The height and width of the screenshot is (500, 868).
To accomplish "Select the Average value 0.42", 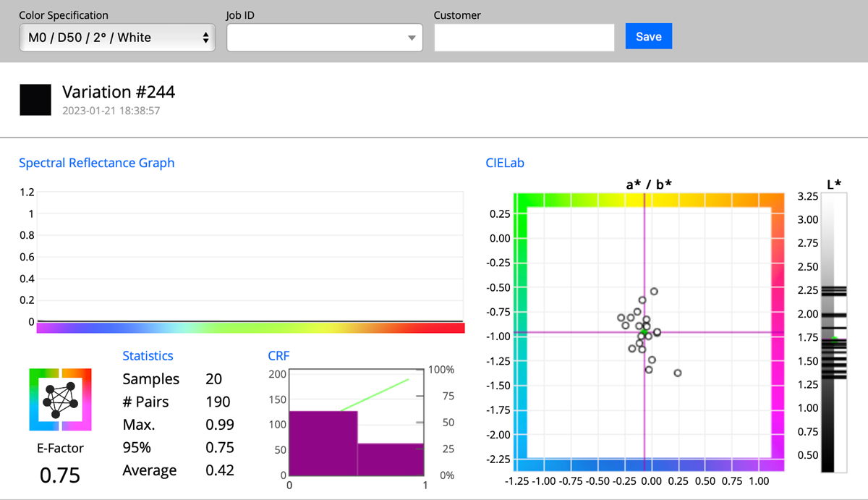I will pos(220,470).
